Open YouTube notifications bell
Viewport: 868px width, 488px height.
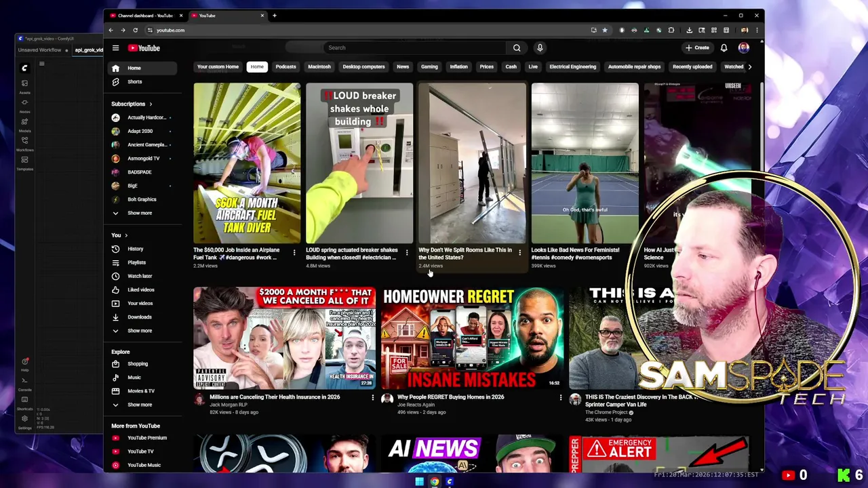click(724, 47)
